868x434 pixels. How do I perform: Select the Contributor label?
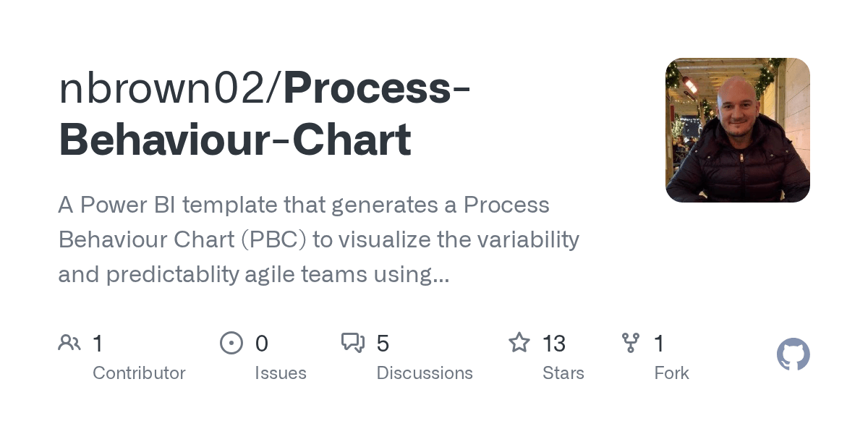pyautogui.click(x=139, y=373)
